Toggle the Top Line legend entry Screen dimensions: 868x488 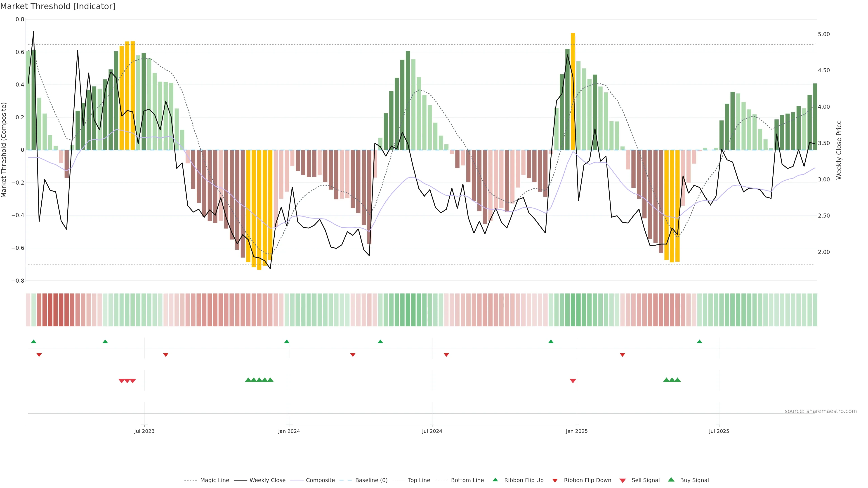[x=419, y=480]
